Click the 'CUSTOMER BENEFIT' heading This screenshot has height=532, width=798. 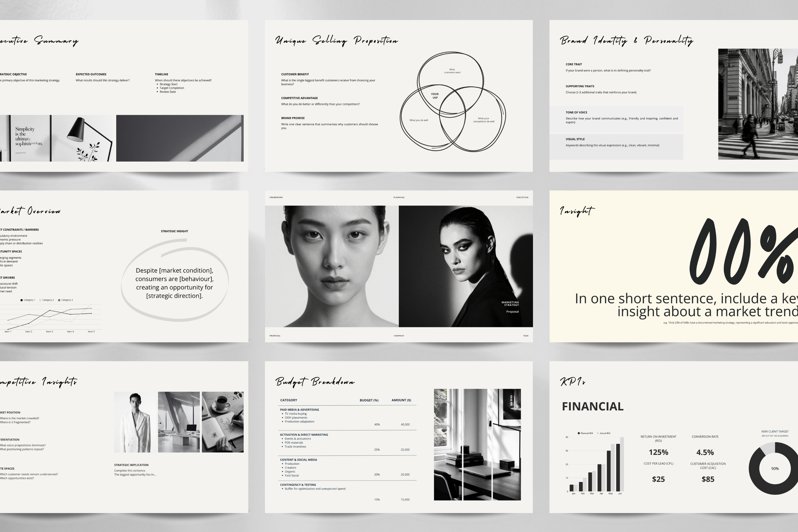(x=295, y=74)
